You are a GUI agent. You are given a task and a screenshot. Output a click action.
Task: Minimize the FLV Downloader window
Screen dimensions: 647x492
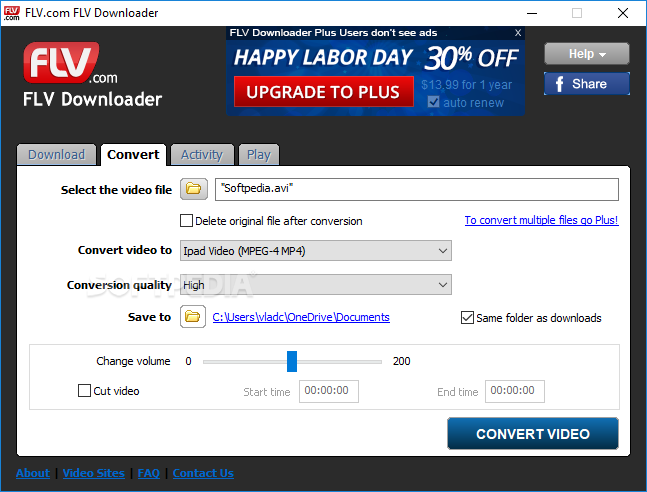pos(532,13)
